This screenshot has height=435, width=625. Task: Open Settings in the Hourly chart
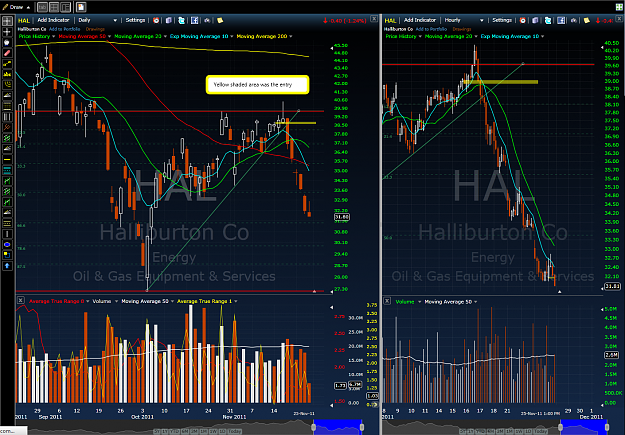coord(502,20)
